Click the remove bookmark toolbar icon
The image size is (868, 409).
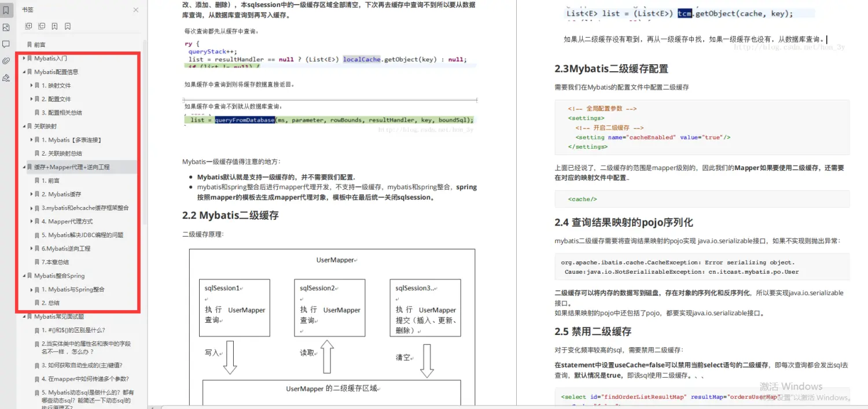pyautogui.click(x=68, y=26)
